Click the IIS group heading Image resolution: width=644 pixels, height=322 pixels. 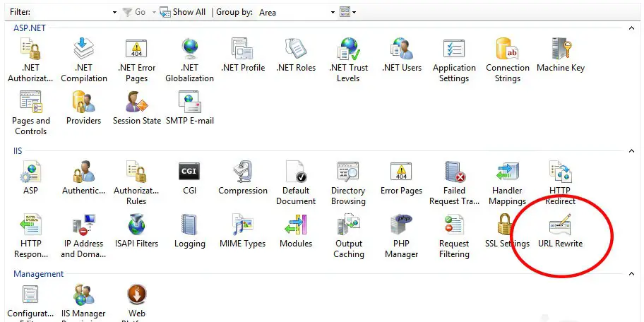[18, 150]
